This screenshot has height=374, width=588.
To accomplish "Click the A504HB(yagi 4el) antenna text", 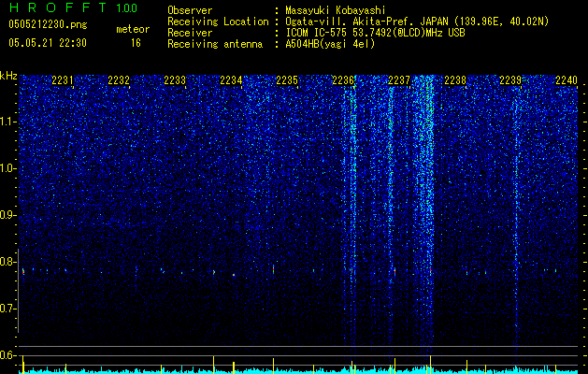I will tap(330, 44).
